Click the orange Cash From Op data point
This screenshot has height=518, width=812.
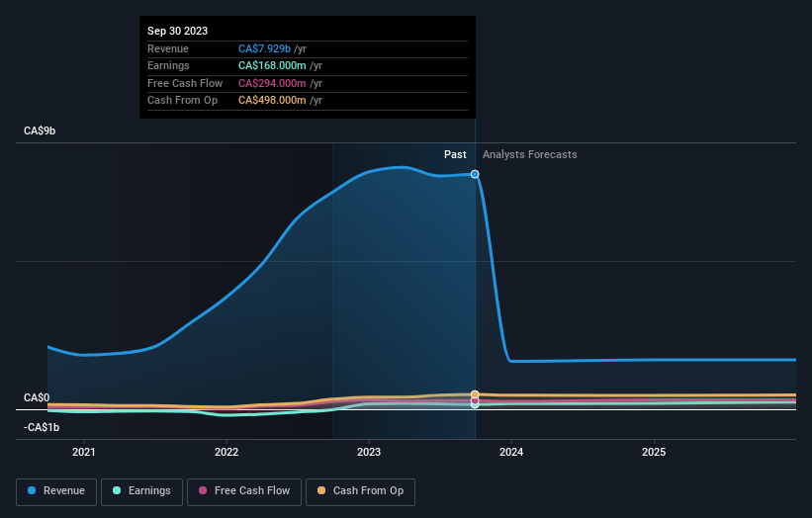click(x=475, y=394)
